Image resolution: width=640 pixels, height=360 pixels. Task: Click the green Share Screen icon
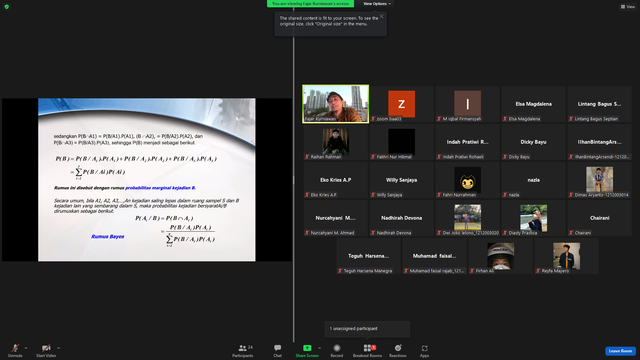307,348
